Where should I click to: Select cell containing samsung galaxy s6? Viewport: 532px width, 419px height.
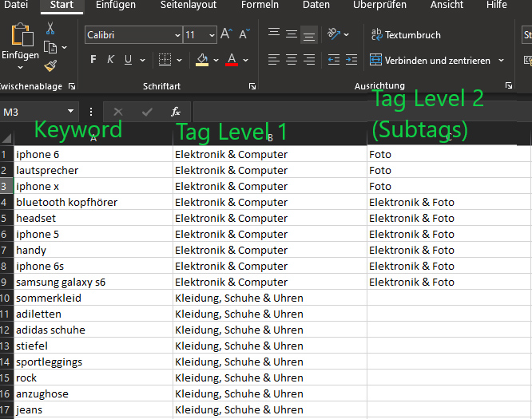[x=93, y=282]
